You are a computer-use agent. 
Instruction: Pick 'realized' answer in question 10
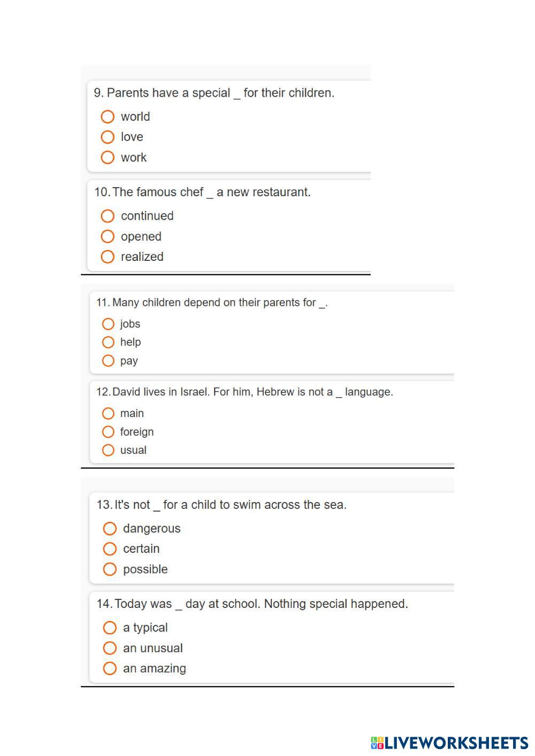coord(108,257)
